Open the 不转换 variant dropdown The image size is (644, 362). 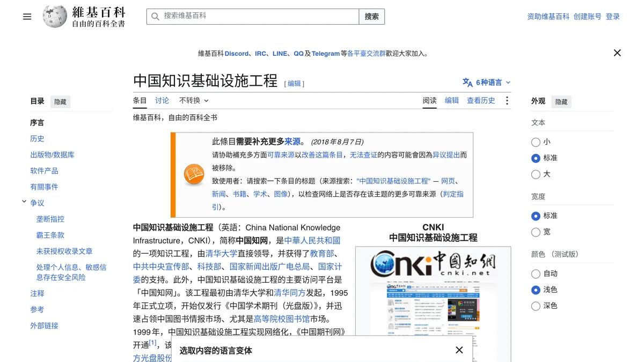pyautogui.click(x=194, y=100)
